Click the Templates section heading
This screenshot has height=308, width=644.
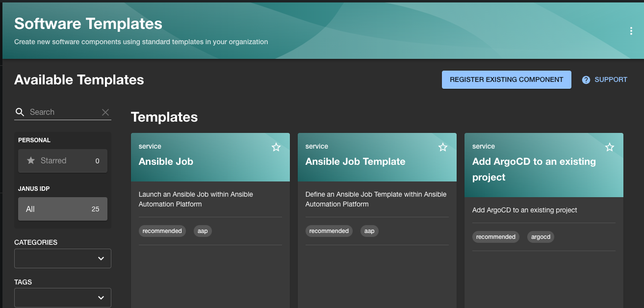point(164,117)
